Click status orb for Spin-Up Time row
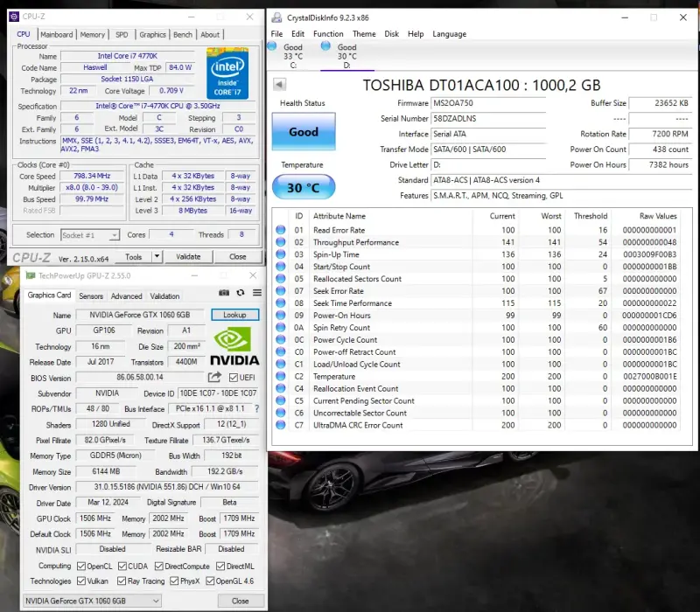 click(280, 254)
